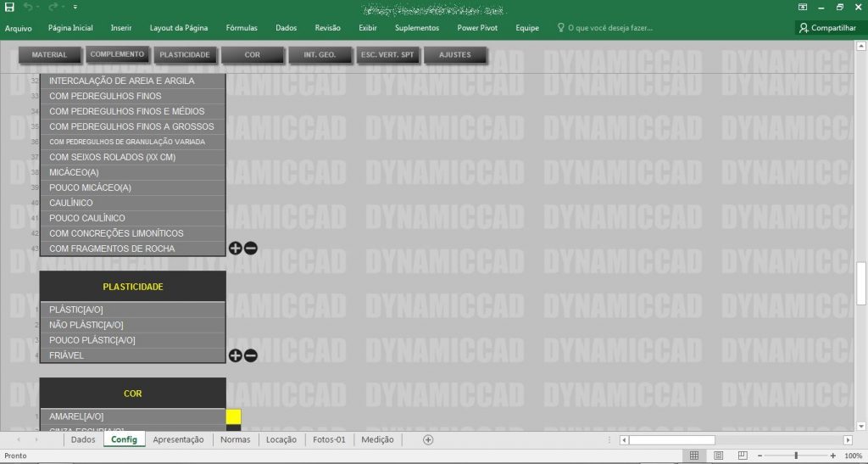This screenshot has height=464, width=868.
Task: Open the Suplementos ribbon tab
Action: click(x=417, y=28)
